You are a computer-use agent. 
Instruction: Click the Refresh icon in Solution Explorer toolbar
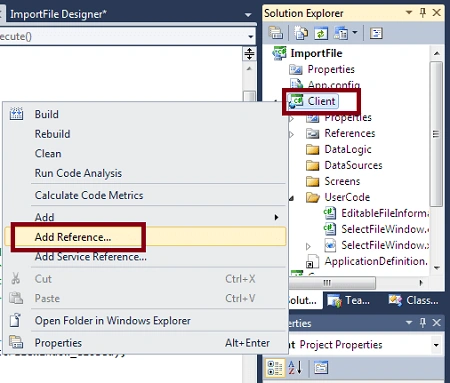coord(321,33)
